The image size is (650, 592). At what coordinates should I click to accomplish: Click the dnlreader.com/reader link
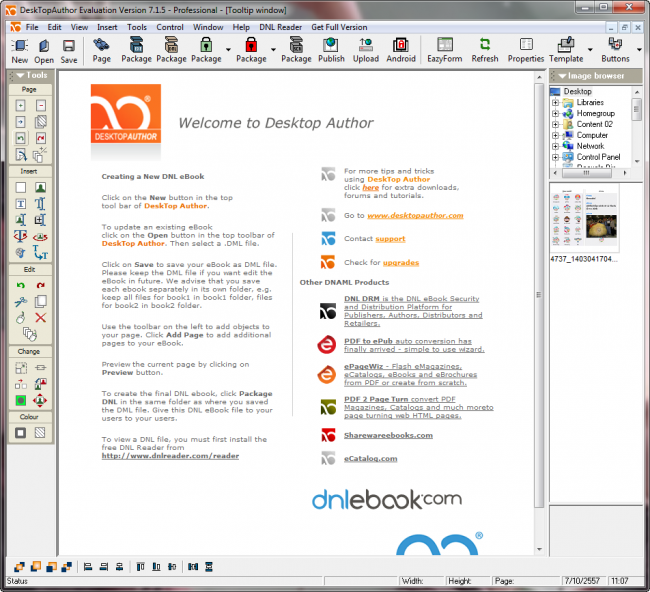point(170,456)
